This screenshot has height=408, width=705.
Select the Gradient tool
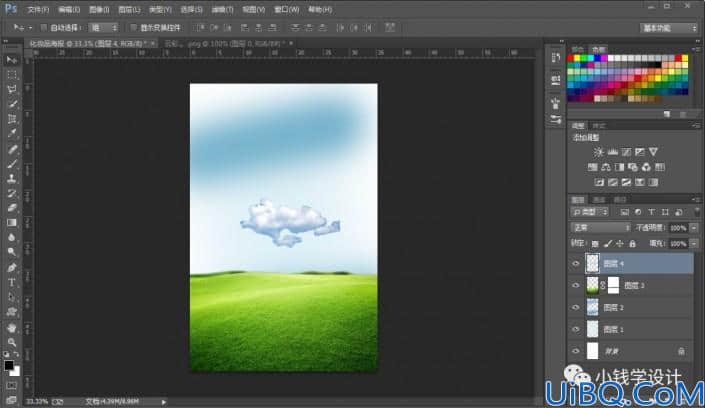[x=12, y=223]
